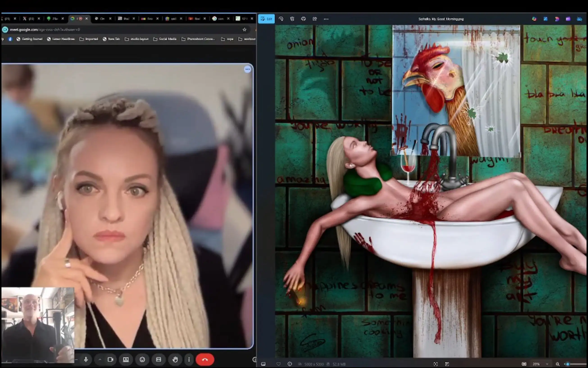
Task: Delete the image with trash icon
Action: coord(292,19)
